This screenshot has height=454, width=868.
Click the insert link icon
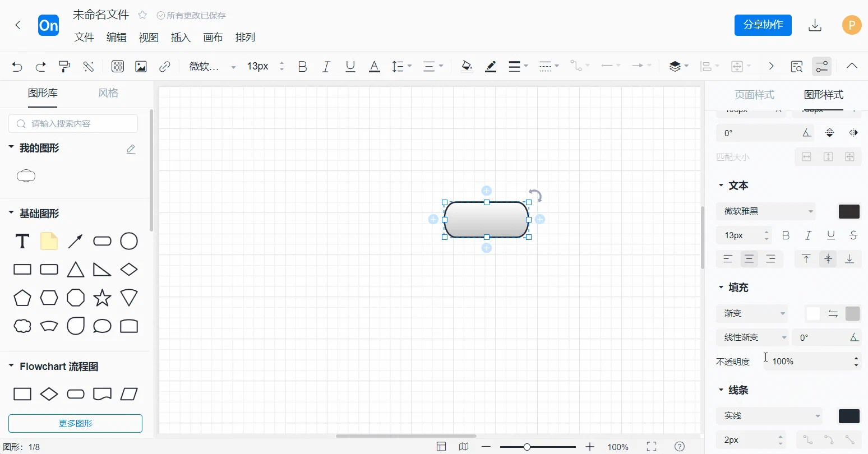(x=164, y=67)
